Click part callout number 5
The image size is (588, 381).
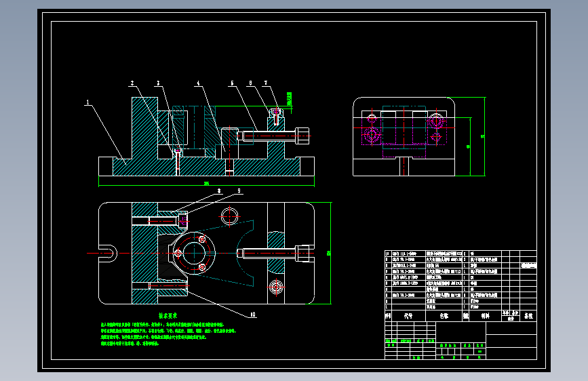pyautogui.click(x=232, y=83)
